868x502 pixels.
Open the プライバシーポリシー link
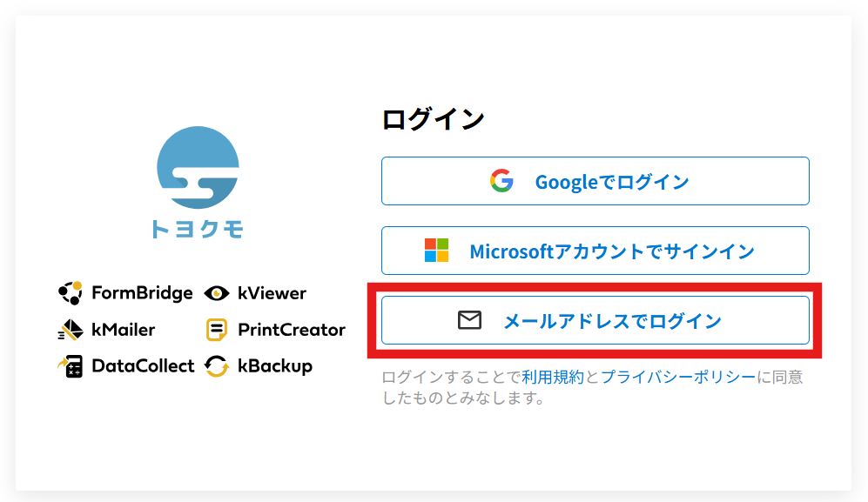(678, 377)
